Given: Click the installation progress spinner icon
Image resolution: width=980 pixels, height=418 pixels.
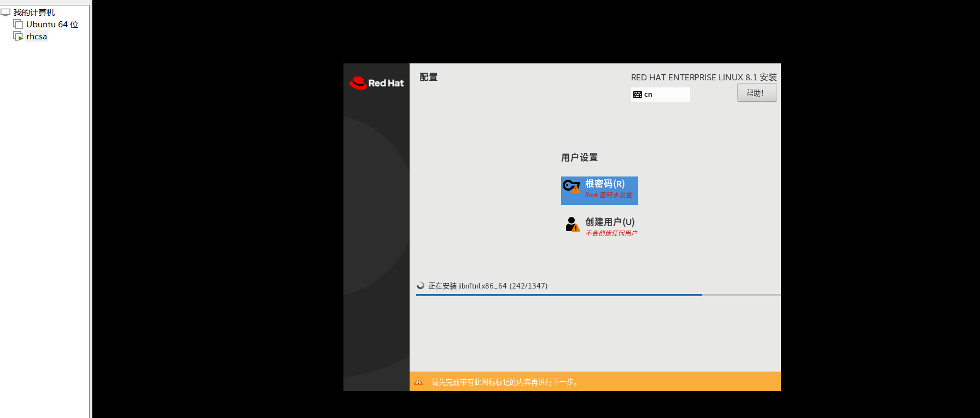Looking at the screenshot, I should [421, 285].
